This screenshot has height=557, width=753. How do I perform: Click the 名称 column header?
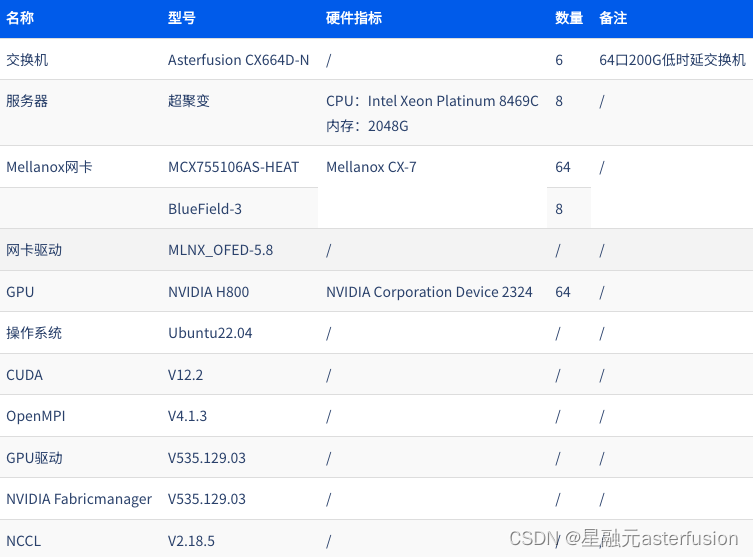[20, 18]
